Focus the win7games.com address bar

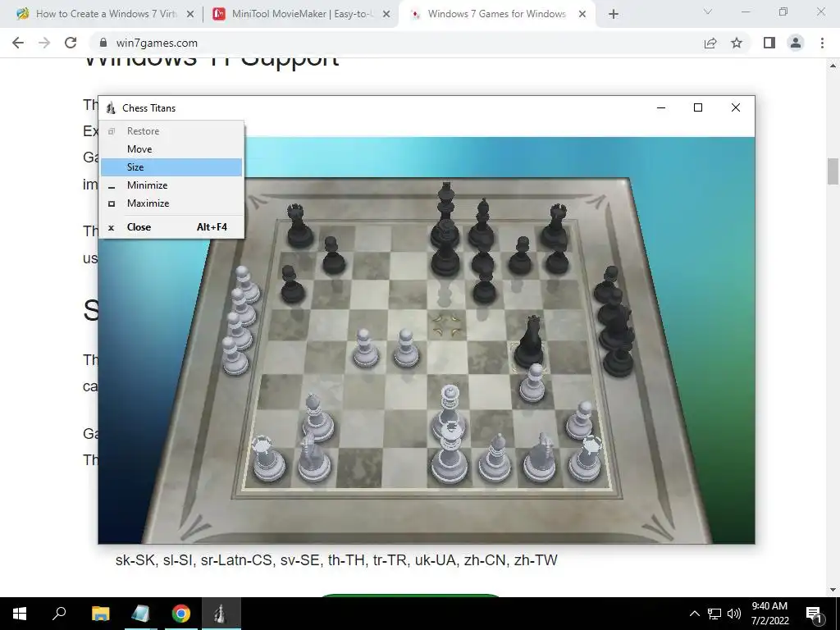tap(396, 43)
